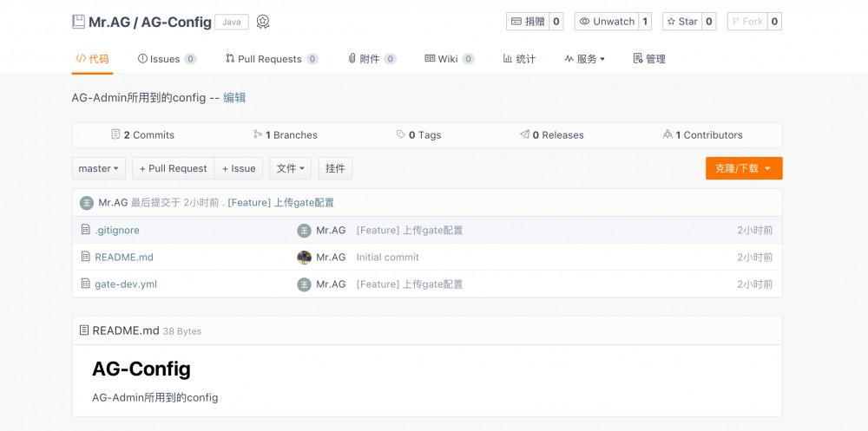Open Mr.AG author link in latest commit bar
868x431 pixels.
pos(113,203)
